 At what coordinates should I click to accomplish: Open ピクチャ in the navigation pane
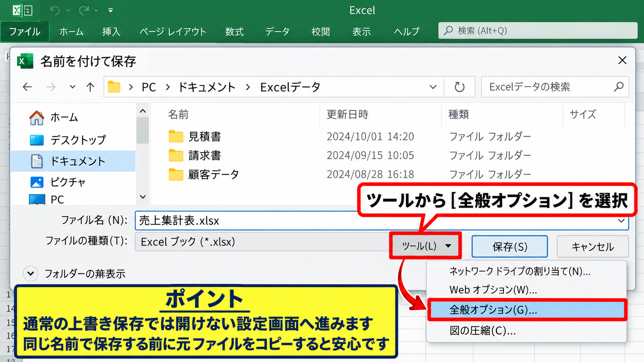[58, 182]
